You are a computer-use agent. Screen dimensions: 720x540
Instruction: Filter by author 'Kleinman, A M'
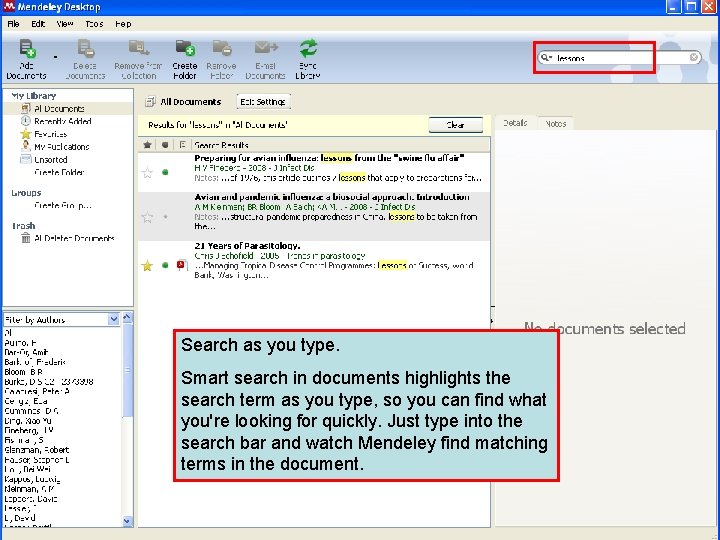coord(29,489)
